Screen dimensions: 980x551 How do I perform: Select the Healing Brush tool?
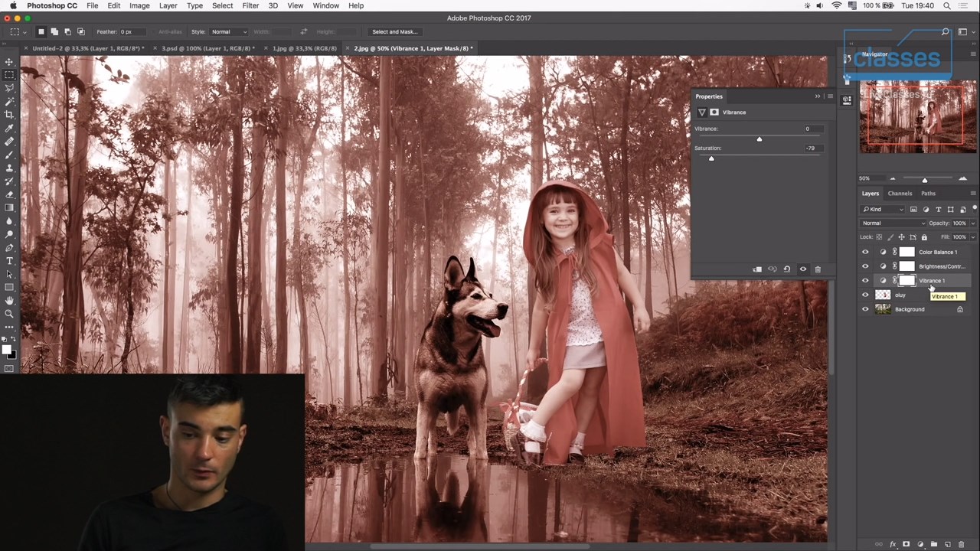pyautogui.click(x=9, y=142)
